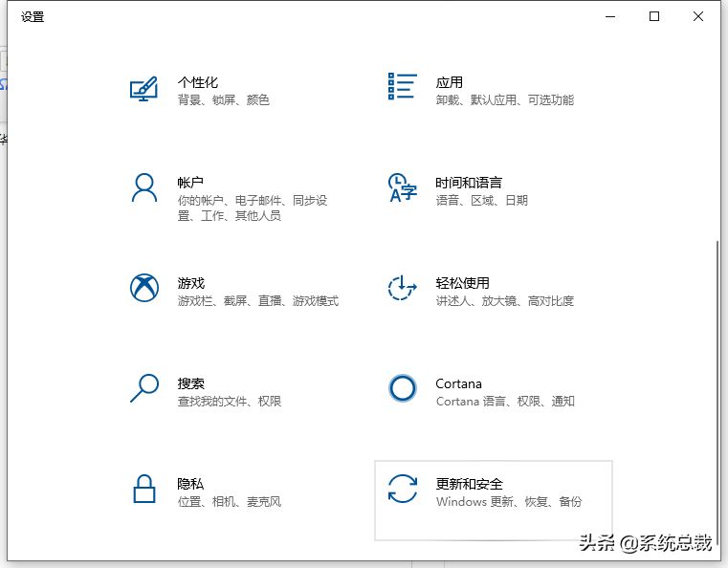Click the Search magnifying glass icon
This screenshot has height=568, width=728.
(144, 388)
